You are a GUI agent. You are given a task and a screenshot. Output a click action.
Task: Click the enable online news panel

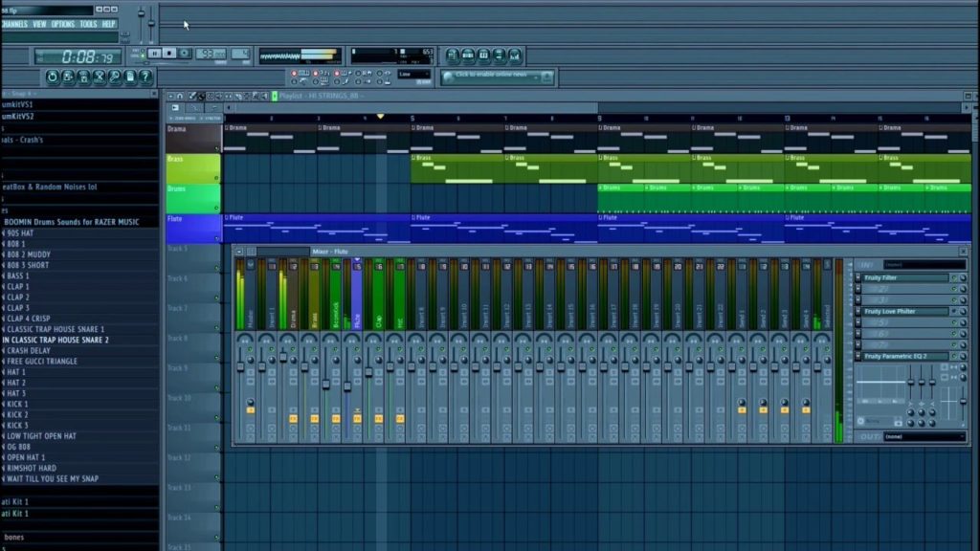tap(497, 77)
